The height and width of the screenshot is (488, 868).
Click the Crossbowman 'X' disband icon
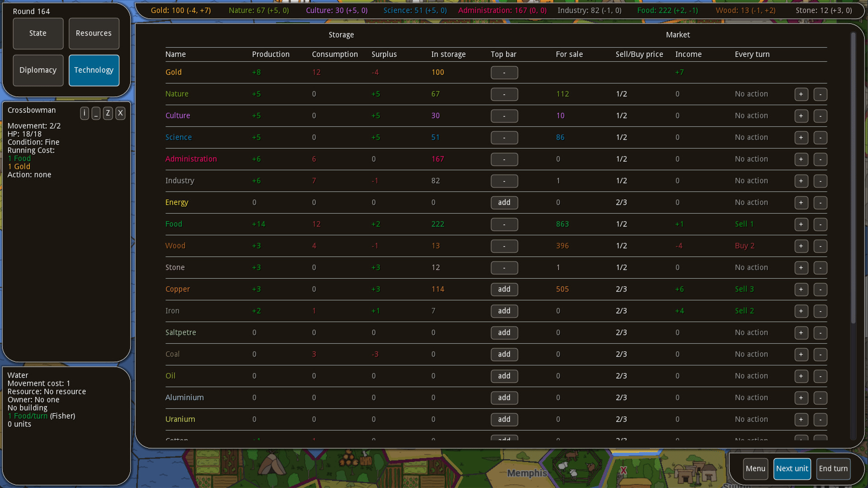click(120, 113)
